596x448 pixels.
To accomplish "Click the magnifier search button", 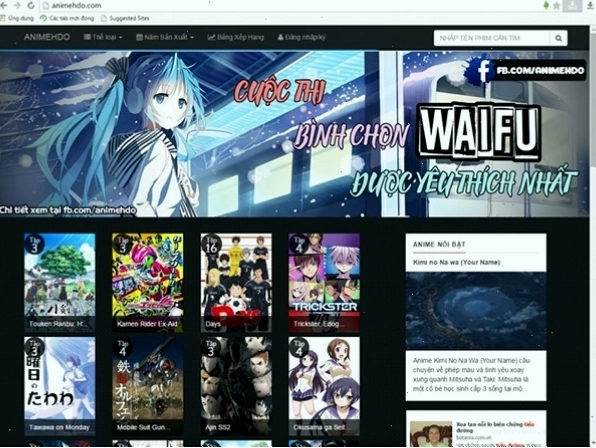I will pos(558,38).
